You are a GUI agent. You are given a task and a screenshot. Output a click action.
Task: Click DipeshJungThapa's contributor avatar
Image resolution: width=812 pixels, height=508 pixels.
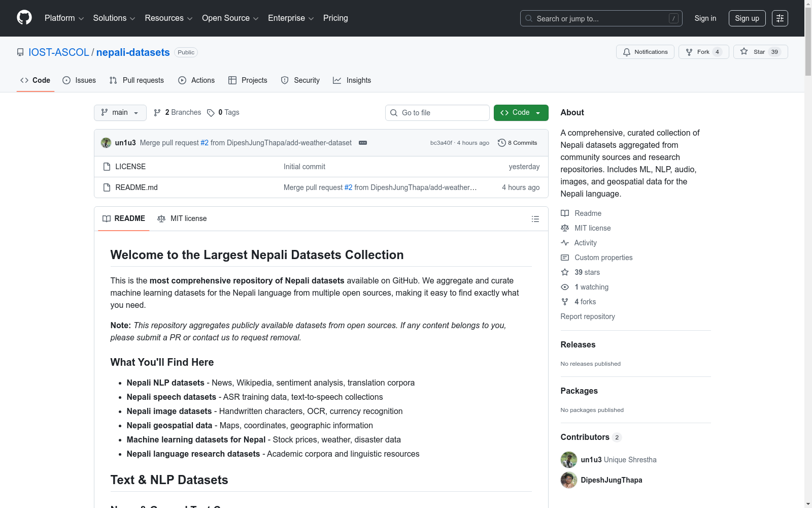569,480
